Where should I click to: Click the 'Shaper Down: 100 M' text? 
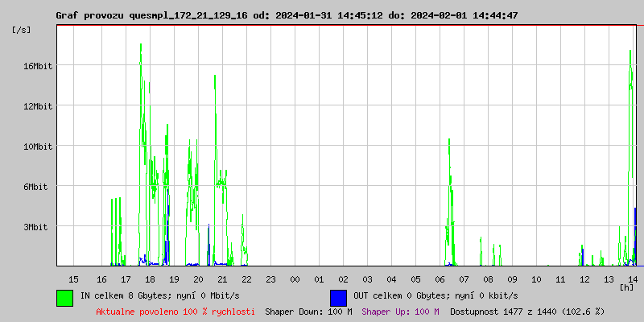308,311
